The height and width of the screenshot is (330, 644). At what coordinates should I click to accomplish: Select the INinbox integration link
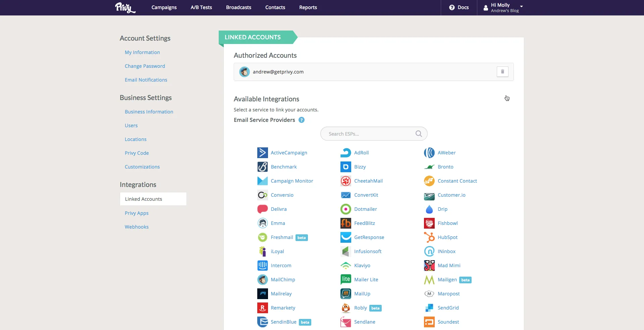[x=446, y=251]
